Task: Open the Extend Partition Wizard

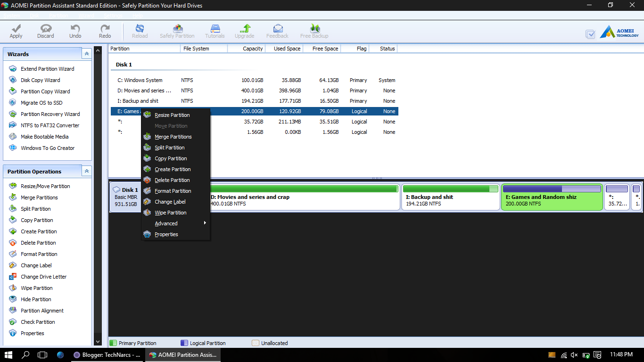Action: [47, 68]
